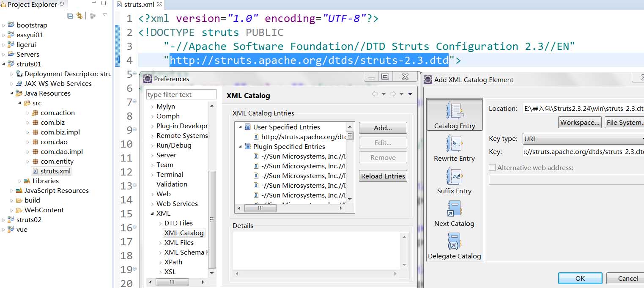Select working set icon in Project Explorer toolbar
This screenshot has height=288, width=644.
pos(93,16)
